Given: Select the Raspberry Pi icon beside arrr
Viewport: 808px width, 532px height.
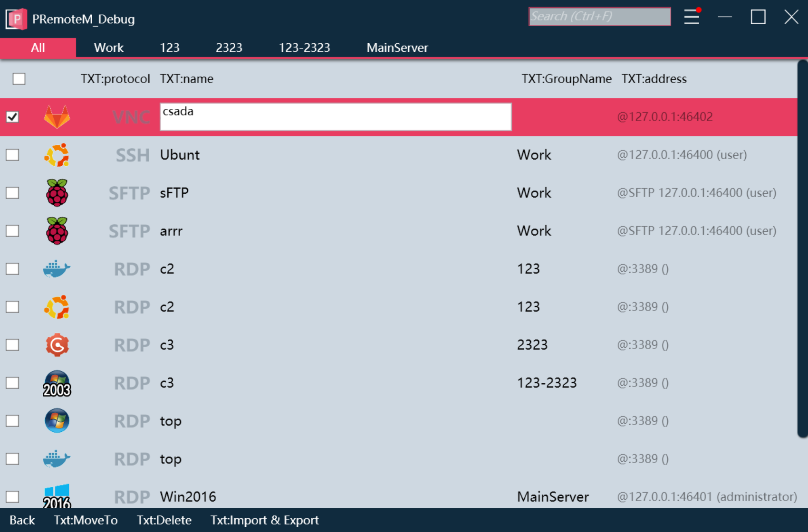Looking at the screenshot, I should [57, 230].
